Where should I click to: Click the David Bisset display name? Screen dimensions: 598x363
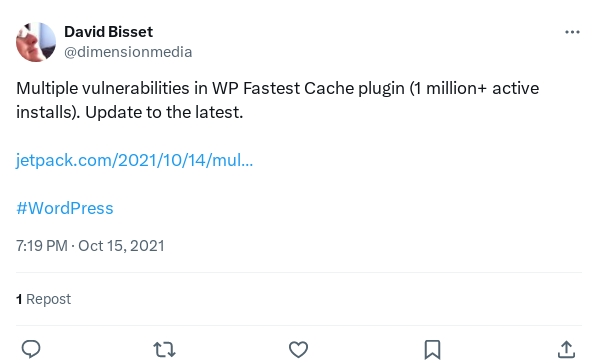pyautogui.click(x=108, y=32)
